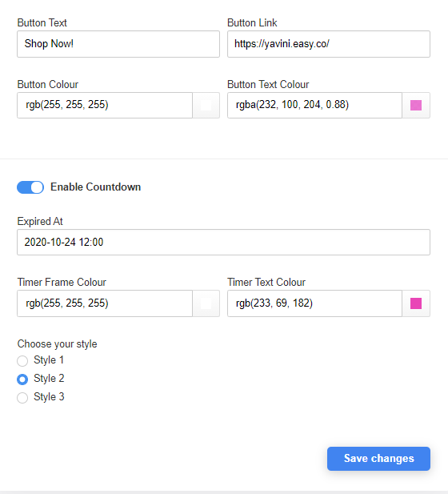
Task: Select the Style 2 radio button
Action: [22, 379]
